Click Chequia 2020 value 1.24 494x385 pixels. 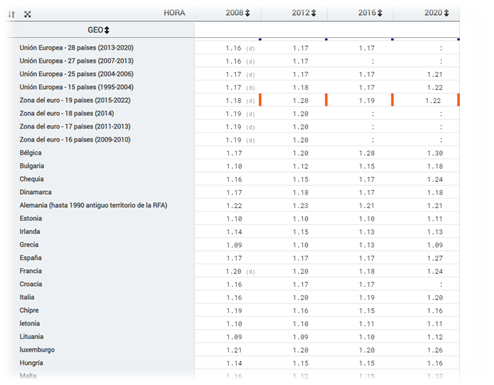[x=435, y=180]
